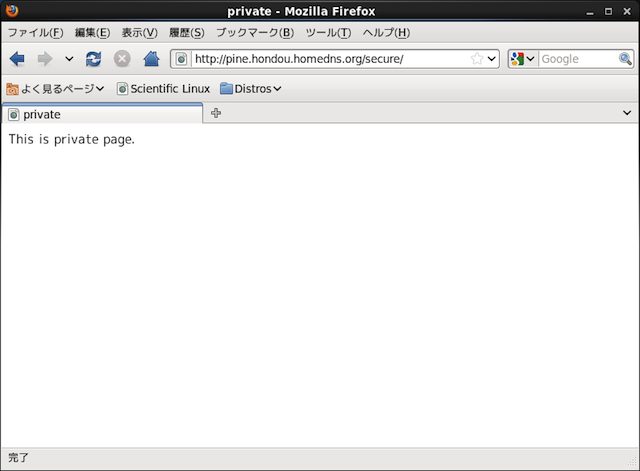The height and width of the screenshot is (471, 640).
Task: Bookmark this page with the star
Action: pyautogui.click(x=477, y=59)
